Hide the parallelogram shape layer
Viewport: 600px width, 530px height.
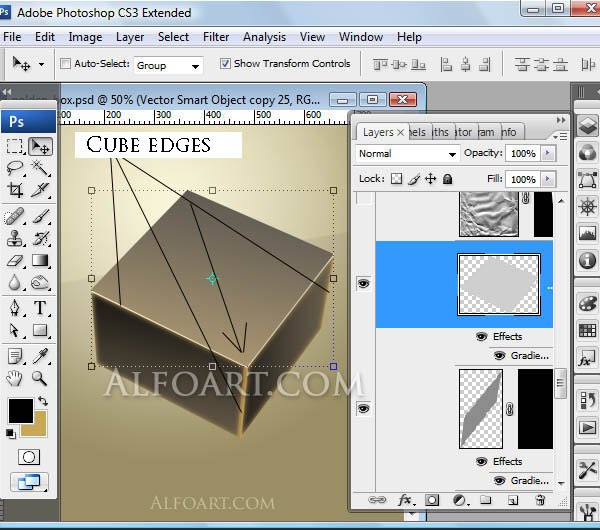(x=364, y=409)
